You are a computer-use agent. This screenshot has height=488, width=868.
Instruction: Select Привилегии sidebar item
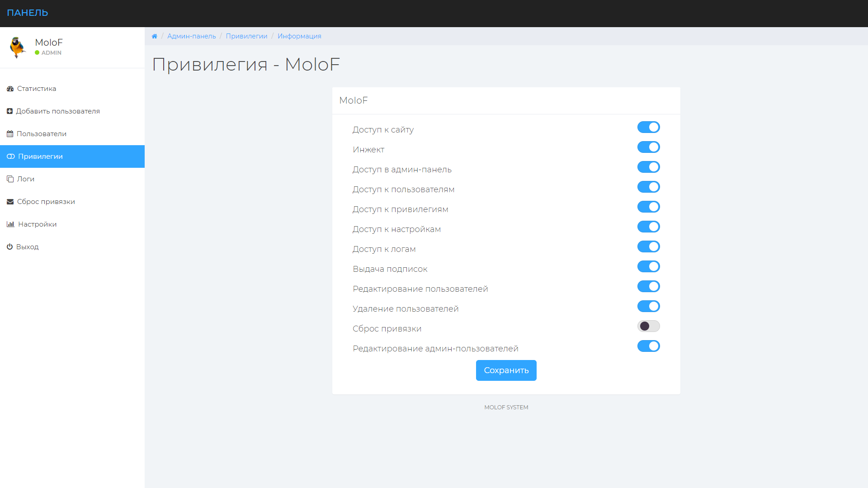point(72,156)
